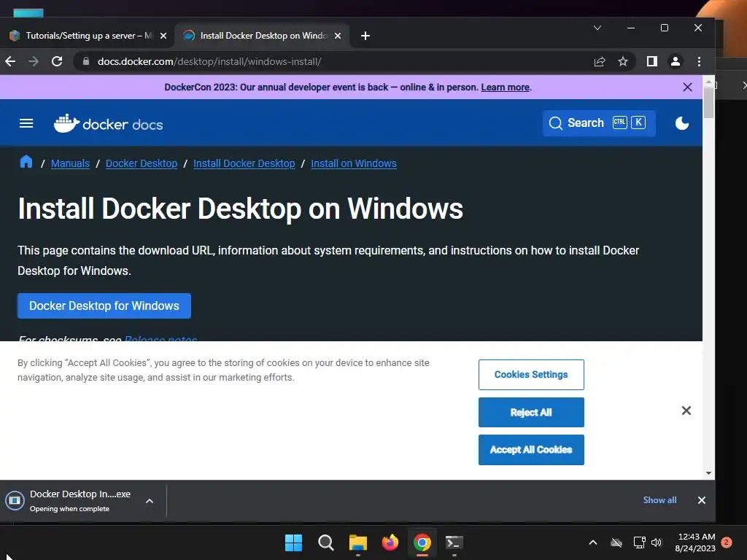Share this page icon in address bar
The image size is (747, 560).
pyautogui.click(x=600, y=61)
